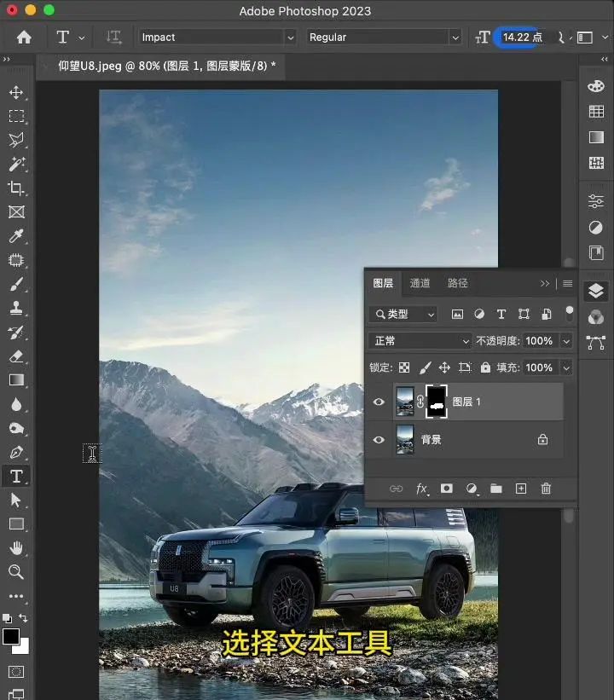The image size is (614, 700).
Task: Toggle lock image pixels brush icon
Action: click(425, 367)
